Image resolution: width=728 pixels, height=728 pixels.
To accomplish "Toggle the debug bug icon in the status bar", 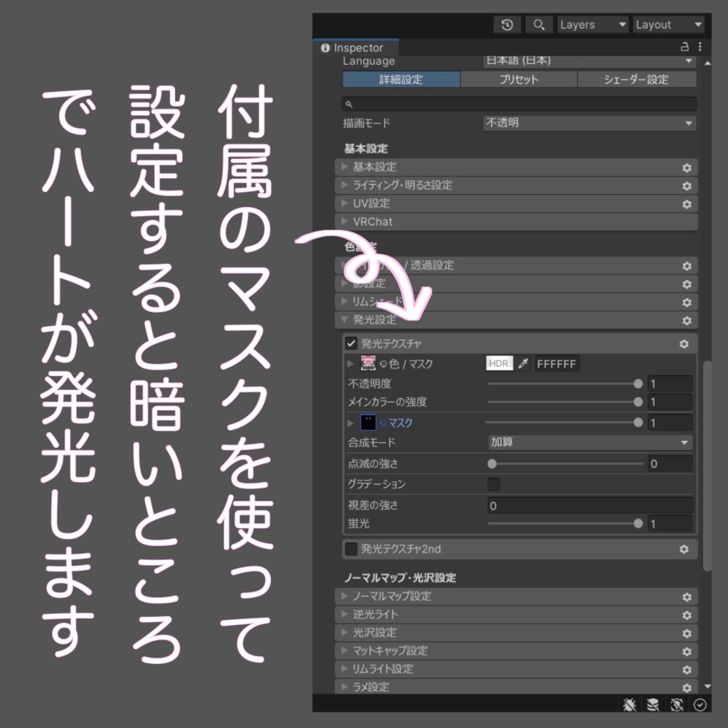I will [629, 705].
